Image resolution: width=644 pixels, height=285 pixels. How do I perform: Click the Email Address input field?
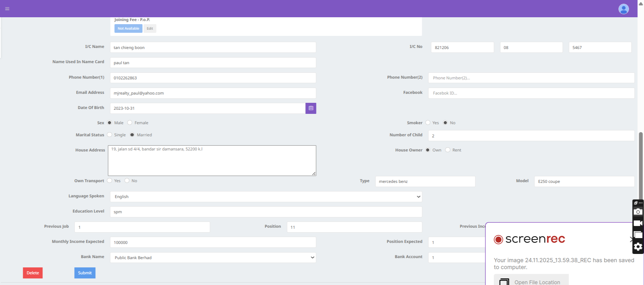click(x=213, y=93)
